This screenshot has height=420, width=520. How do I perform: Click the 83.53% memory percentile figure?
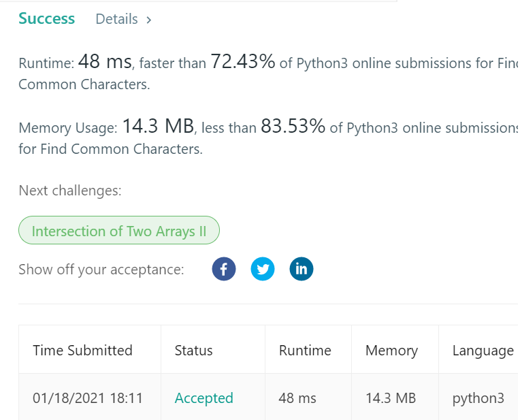click(x=293, y=126)
